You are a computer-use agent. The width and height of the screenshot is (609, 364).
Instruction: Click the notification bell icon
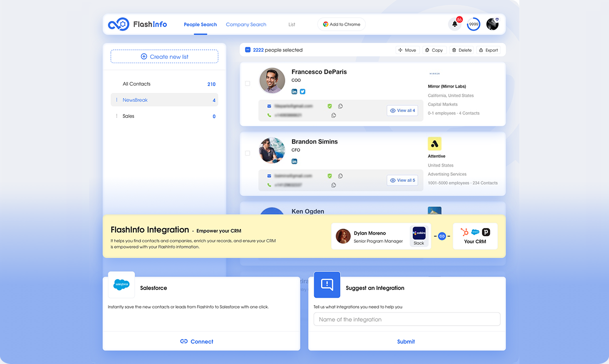pos(454,24)
